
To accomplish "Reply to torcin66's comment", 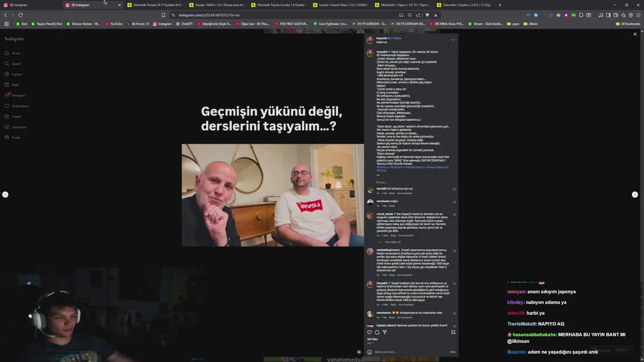I will click(x=392, y=193).
